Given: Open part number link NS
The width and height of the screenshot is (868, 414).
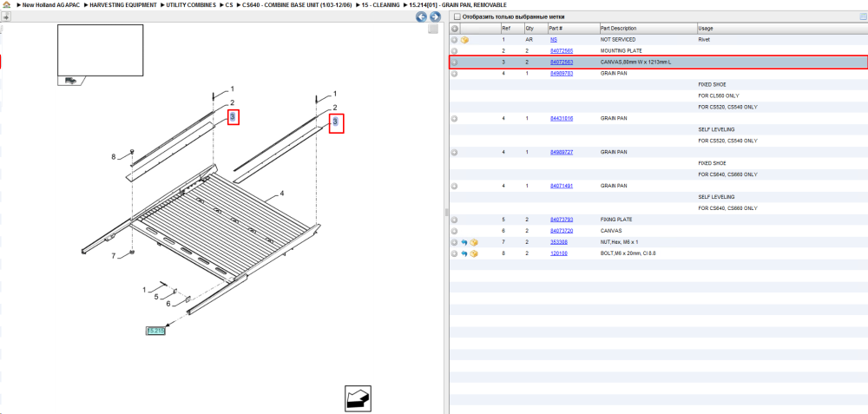Looking at the screenshot, I should point(554,40).
